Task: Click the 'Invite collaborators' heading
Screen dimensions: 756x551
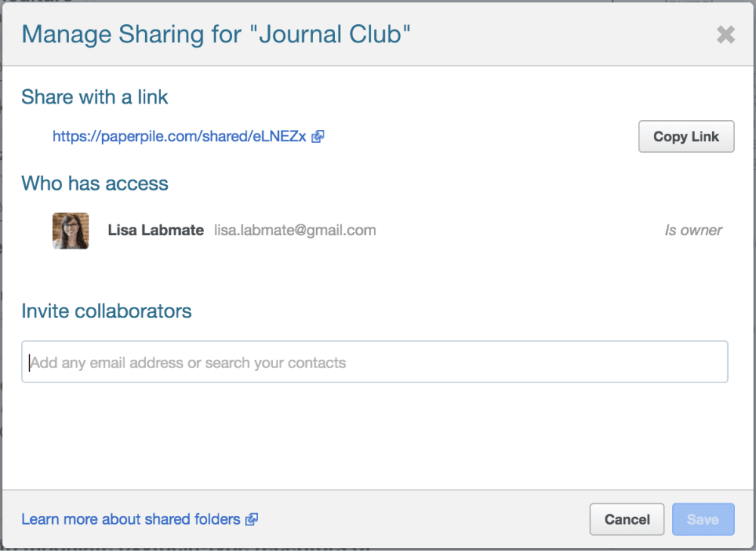Action: click(x=107, y=311)
